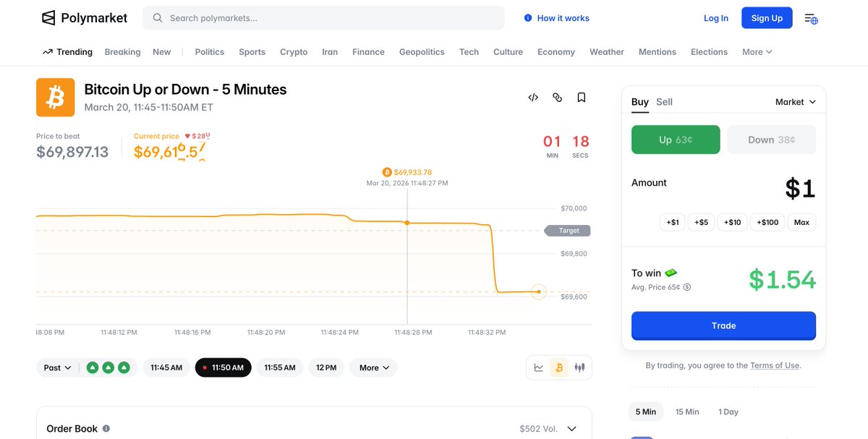Click the Trending arrow icon

(x=48, y=52)
